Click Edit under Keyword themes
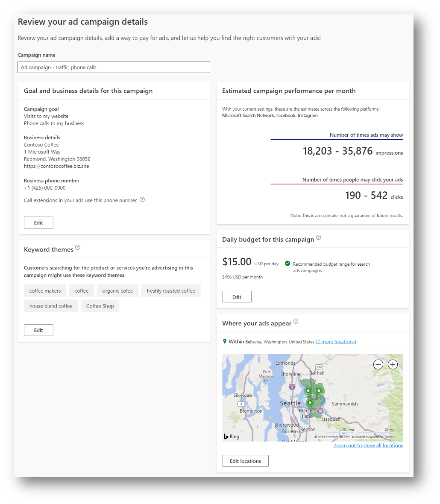Image resolution: width=440 pixels, height=504 pixels. coord(38,330)
